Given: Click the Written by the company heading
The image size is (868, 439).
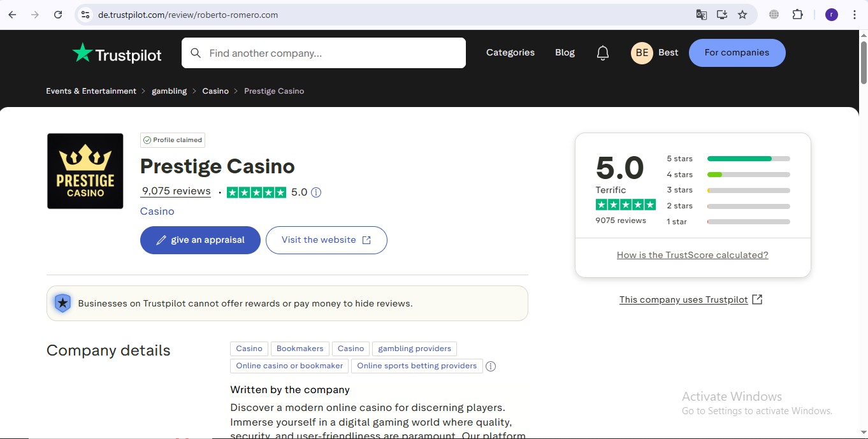Looking at the screenshot, I should 290,390.
